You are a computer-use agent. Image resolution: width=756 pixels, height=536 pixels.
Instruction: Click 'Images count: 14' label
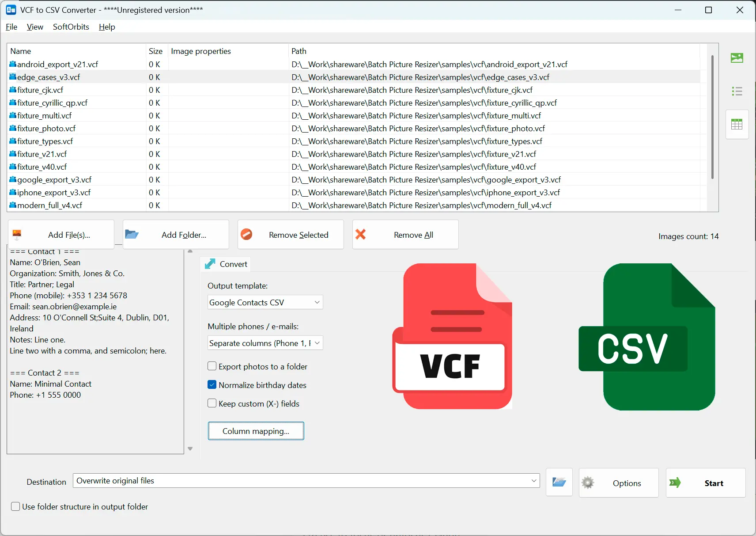(x=688, y=236)
